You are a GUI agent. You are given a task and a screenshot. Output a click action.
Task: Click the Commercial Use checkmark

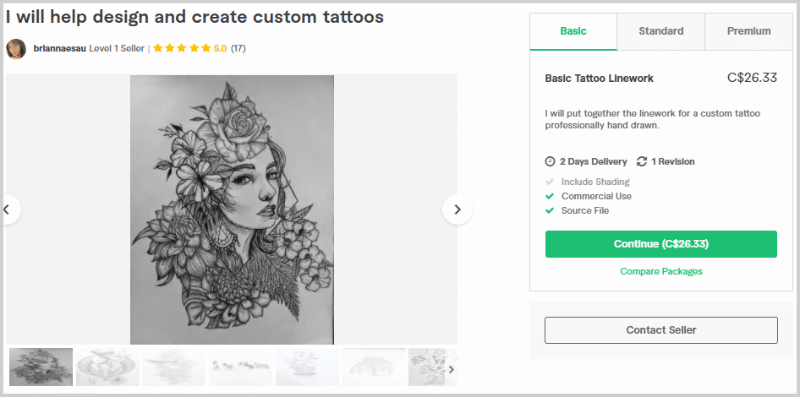[549, 196]
